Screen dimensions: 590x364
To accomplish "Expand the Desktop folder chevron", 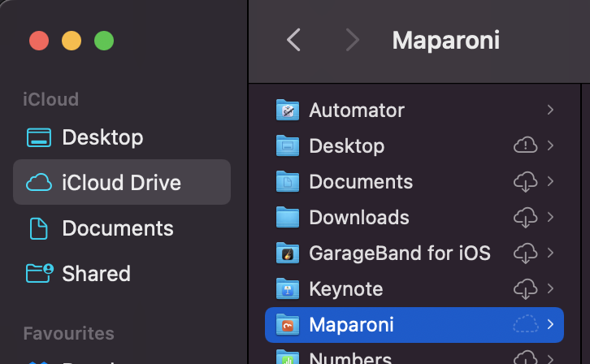I will click(x=550, y=145).
